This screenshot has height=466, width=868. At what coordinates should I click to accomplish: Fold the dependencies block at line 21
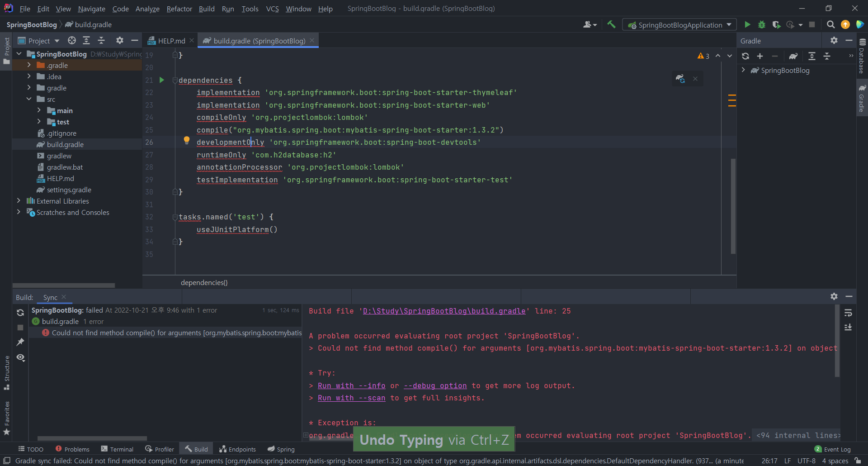(175, 80)
